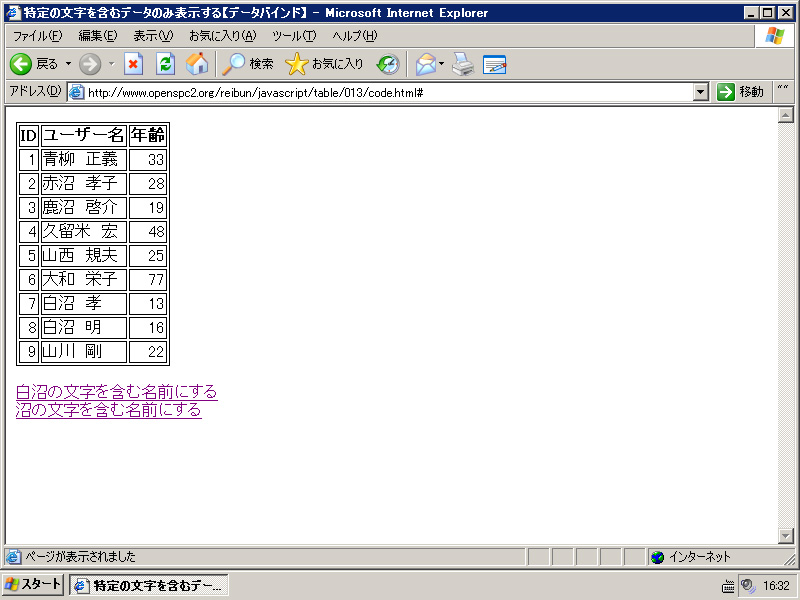Select the cell 山西 規夫

pyautogui.click(x=84, y=255)
